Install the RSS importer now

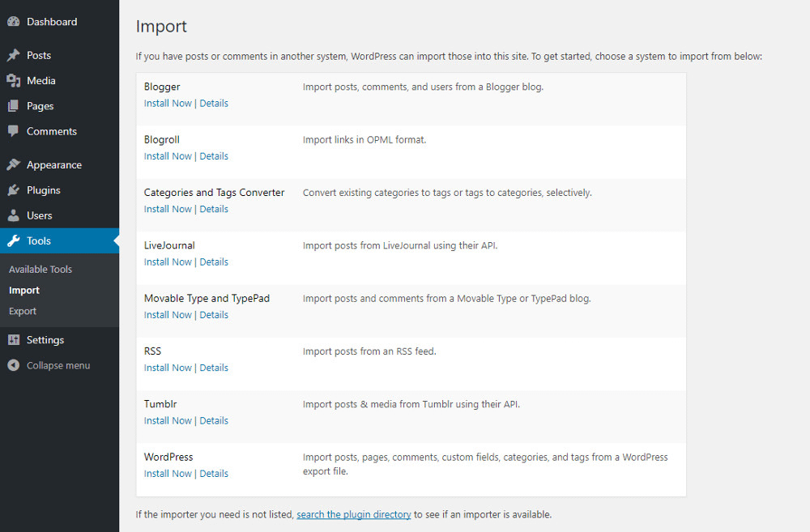point(168,368)
